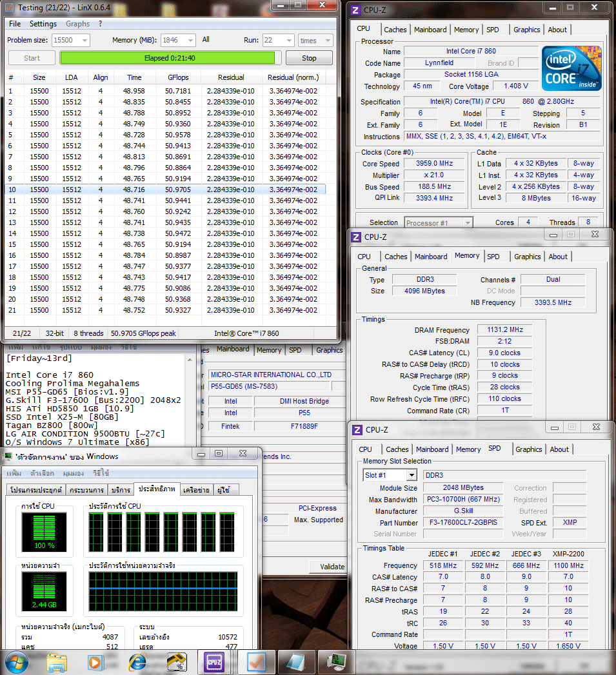Image resolution: width=616 pixels, height=675 pixels.
Task: Open Graphics tab in CPU-Z Memory window
Action: pyautogui.click(x=527, y=257)
